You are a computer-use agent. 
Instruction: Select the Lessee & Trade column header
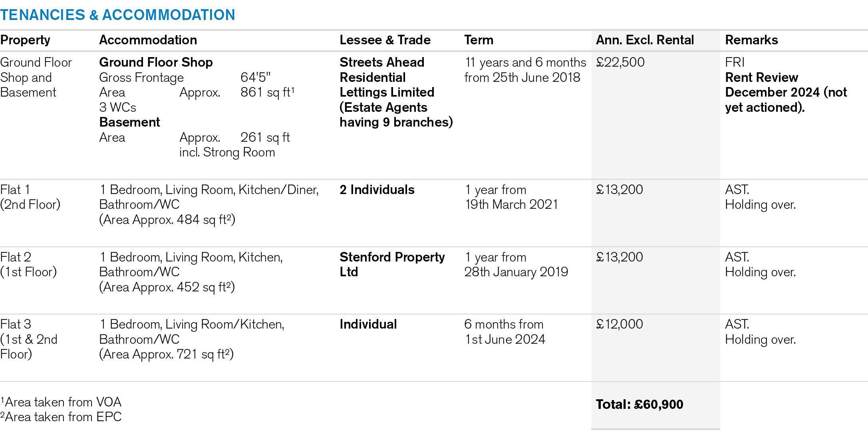pyautogui.click(x=385, y=40)
